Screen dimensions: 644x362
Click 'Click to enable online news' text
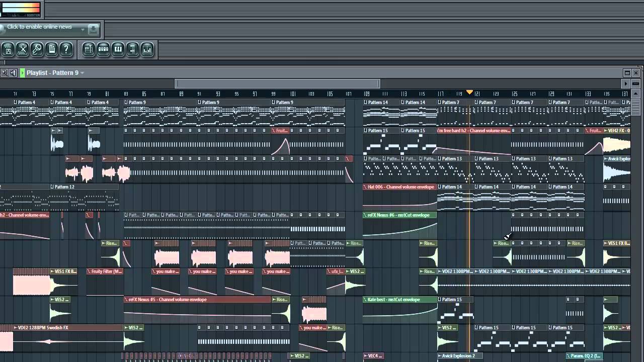click(x=39, y=27)
